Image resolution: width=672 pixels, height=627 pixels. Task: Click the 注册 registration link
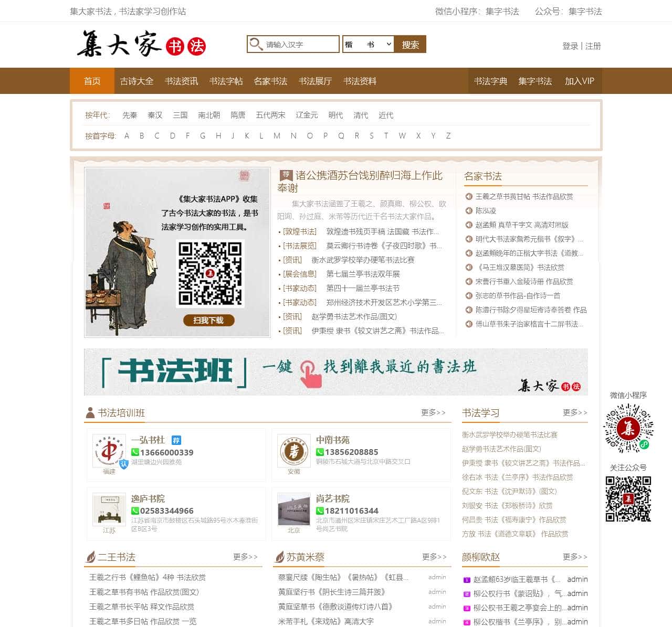click(592, 46)
